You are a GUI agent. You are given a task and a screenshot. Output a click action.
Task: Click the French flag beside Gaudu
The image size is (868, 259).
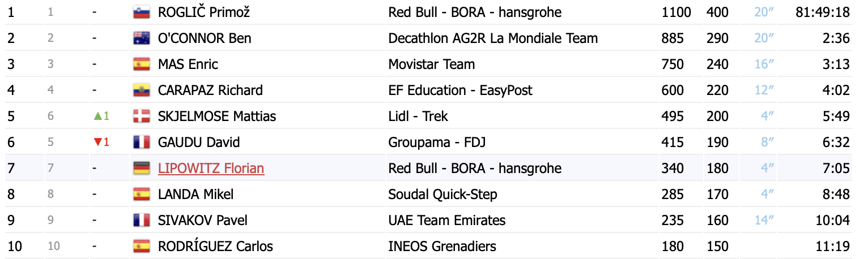tap(141, 143)
